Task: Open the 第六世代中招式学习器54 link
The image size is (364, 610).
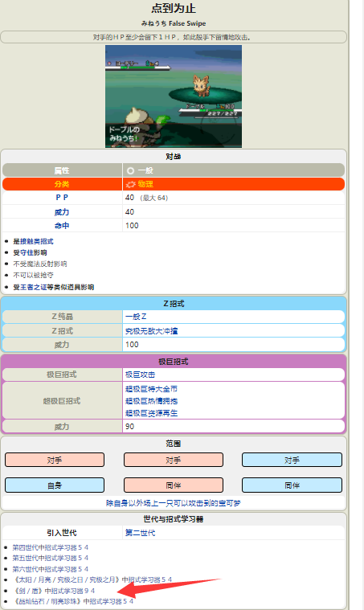Action: (x=50, y=569)
